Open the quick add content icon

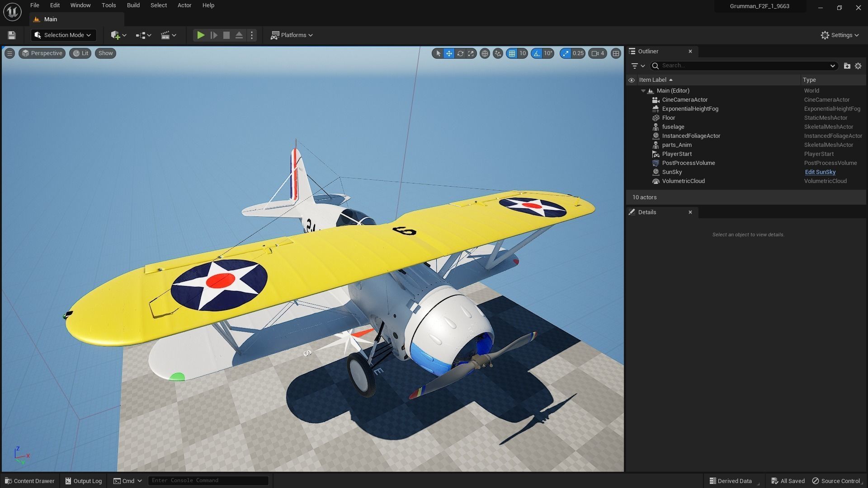(118, 35)
